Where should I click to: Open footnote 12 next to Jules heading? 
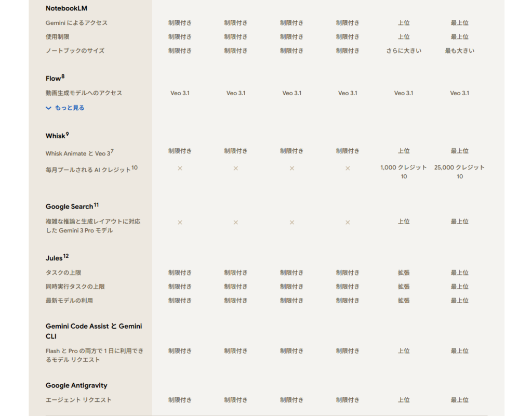[x=66, y=256]
